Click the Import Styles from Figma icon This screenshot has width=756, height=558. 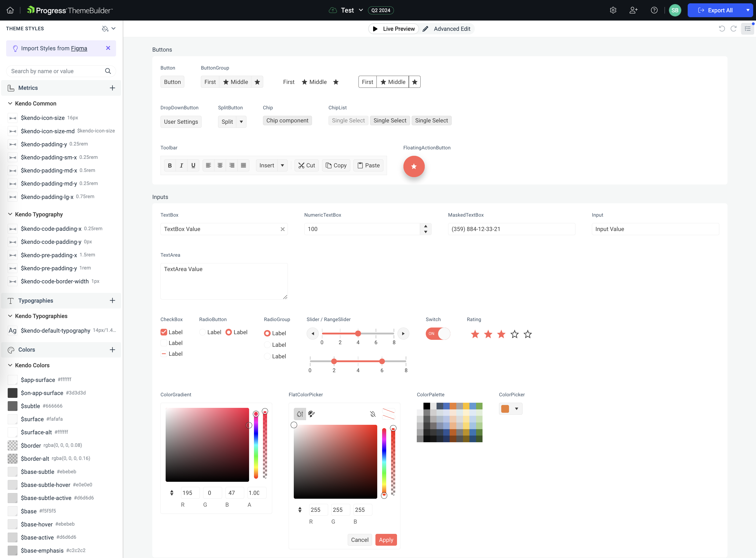click(15, 48)
